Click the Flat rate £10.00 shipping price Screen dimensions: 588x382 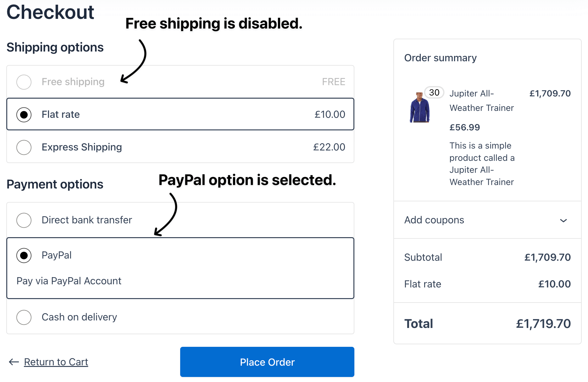pos(330,114)
